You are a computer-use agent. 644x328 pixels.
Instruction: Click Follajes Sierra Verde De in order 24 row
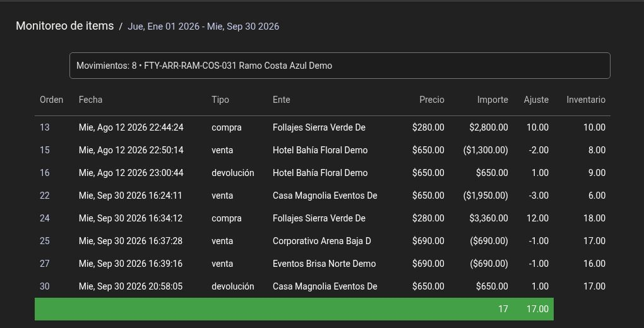tap(319, 218)
